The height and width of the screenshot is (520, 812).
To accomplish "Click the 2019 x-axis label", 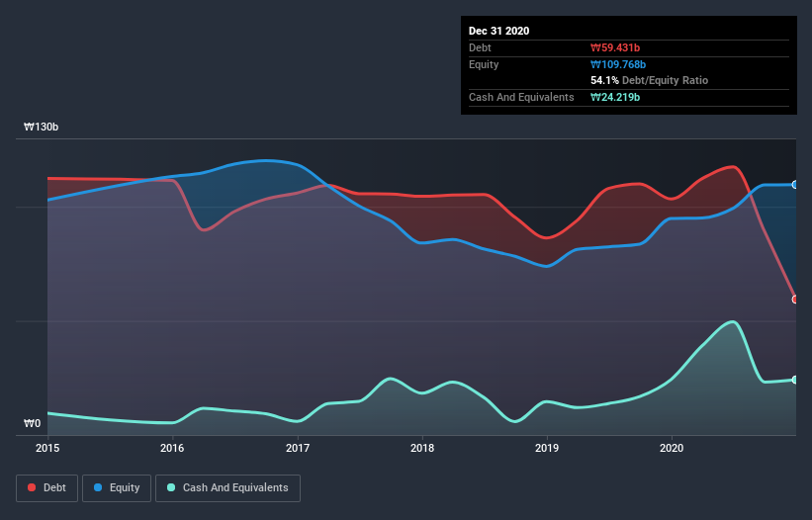I will [547, 448].
